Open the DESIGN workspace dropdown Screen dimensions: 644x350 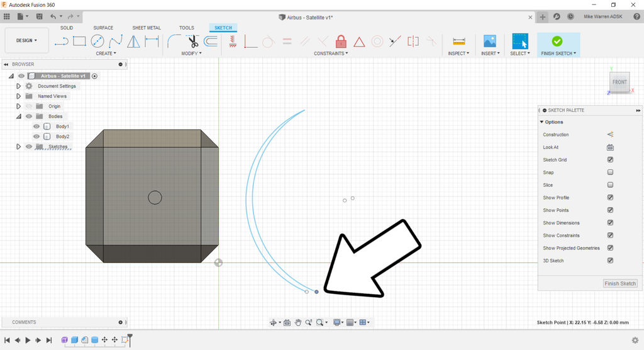[26, 40]
